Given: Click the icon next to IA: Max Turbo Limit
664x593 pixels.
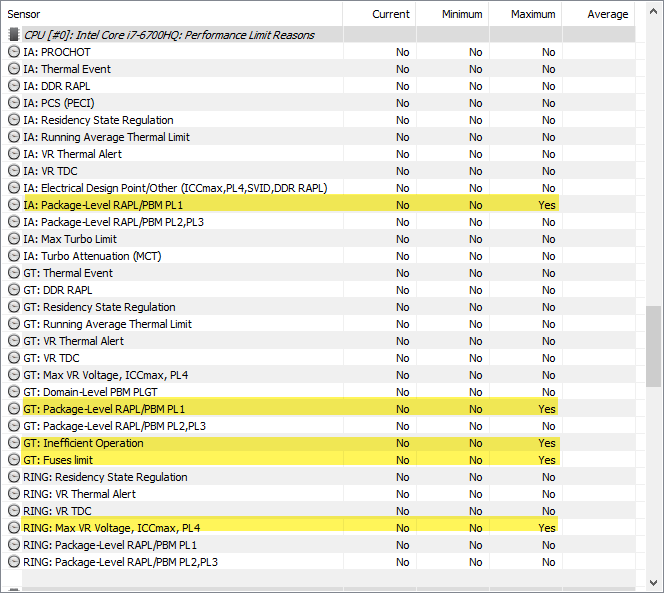Looking at the screenshot, I should tap(14, 239).
